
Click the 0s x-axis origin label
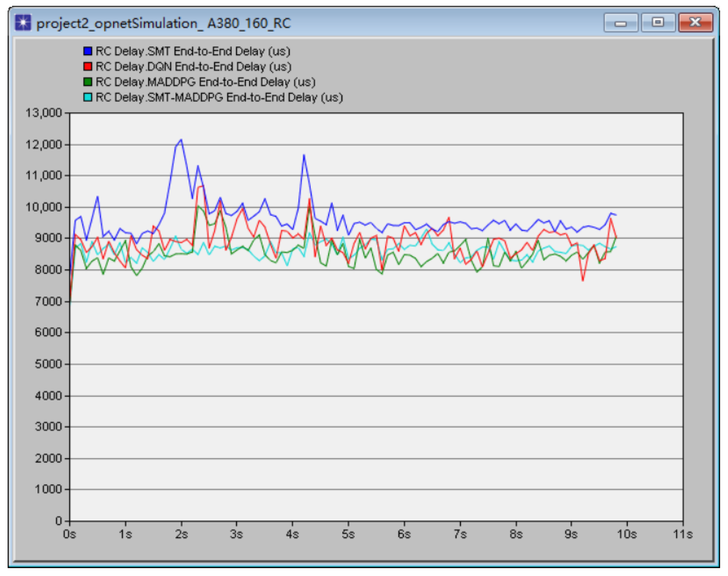tap(69, 535)
